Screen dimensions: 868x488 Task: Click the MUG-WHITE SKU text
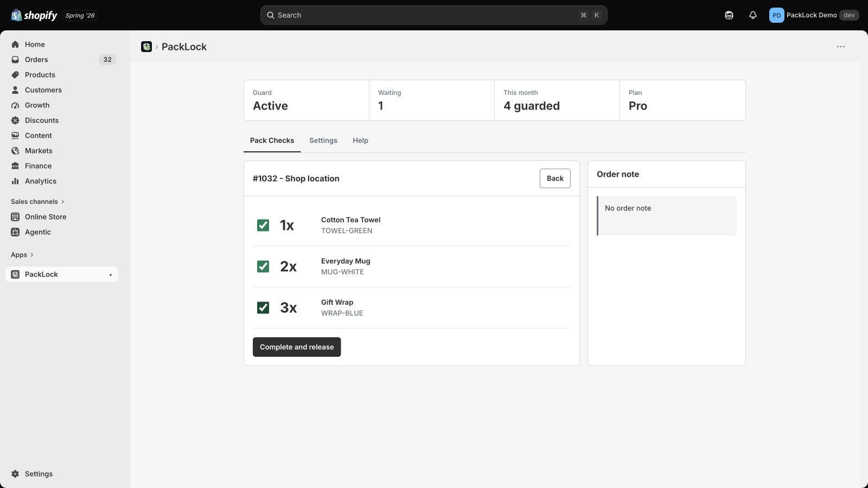coord(342,272)
